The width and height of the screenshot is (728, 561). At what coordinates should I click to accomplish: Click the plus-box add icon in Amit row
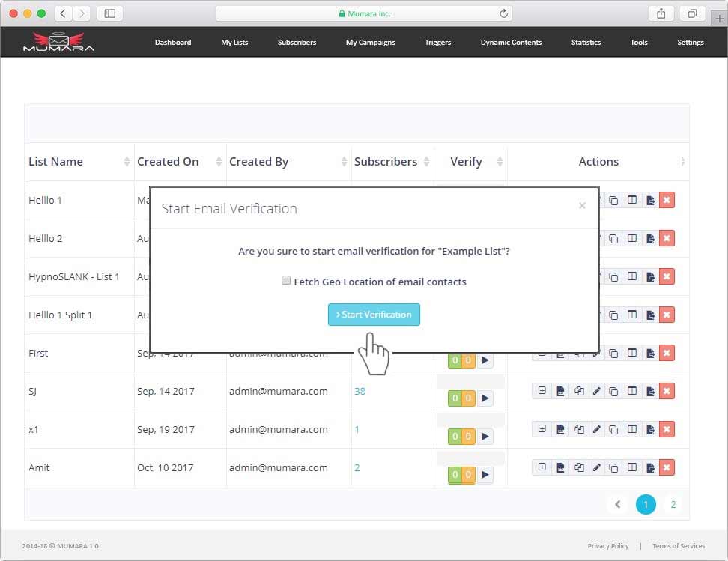[x=542, y=467]
